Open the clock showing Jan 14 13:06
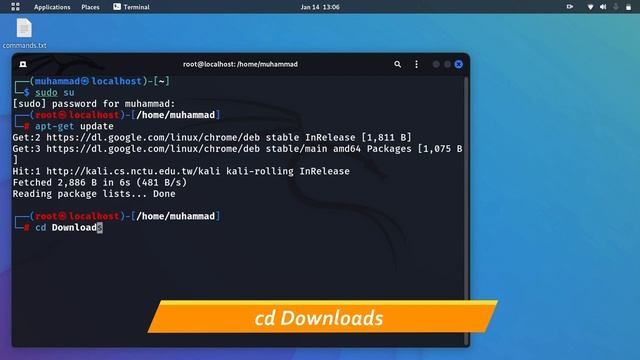The image size is (640, 360). [x=320, y=7]
